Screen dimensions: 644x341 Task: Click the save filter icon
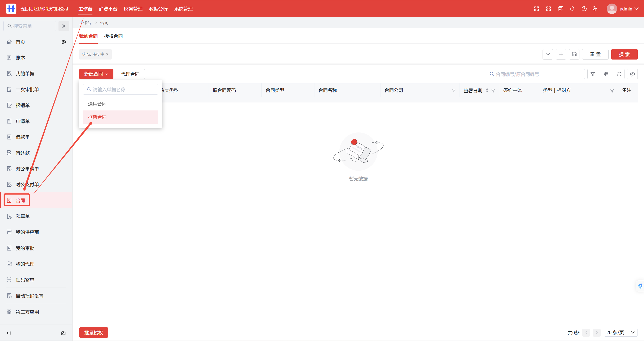(574, 54)
